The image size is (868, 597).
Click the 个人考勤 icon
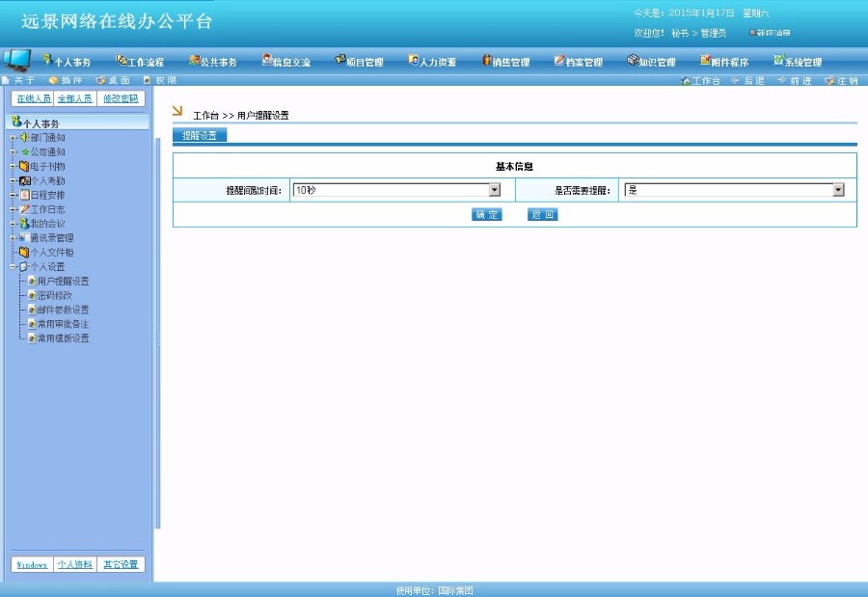coord(25,180)
